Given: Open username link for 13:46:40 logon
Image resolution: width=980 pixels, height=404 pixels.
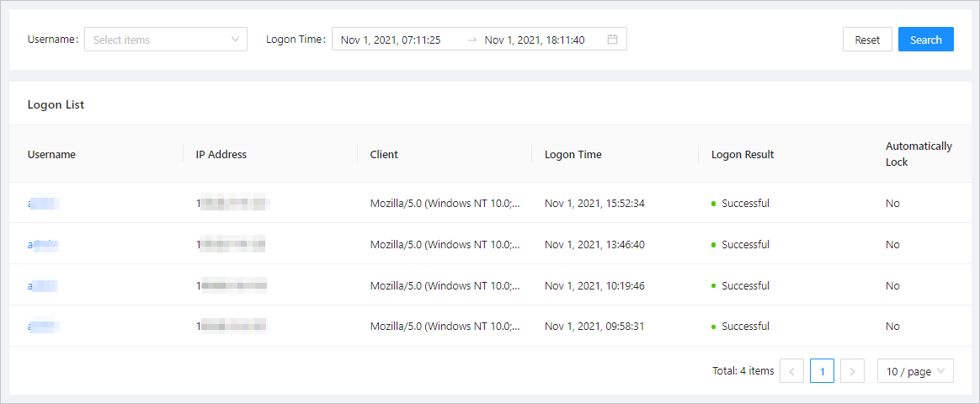Looking at the screenshot, I should click(x=43, y=244).
